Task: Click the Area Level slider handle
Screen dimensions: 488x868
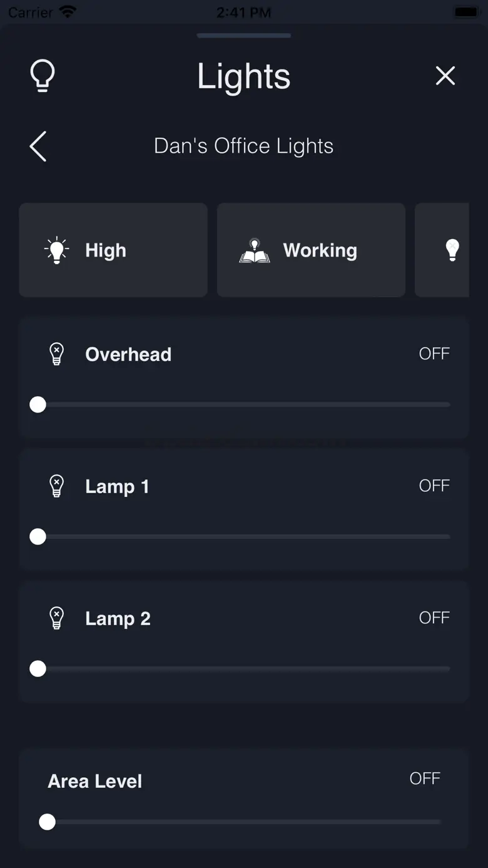Action: [47, 822]
